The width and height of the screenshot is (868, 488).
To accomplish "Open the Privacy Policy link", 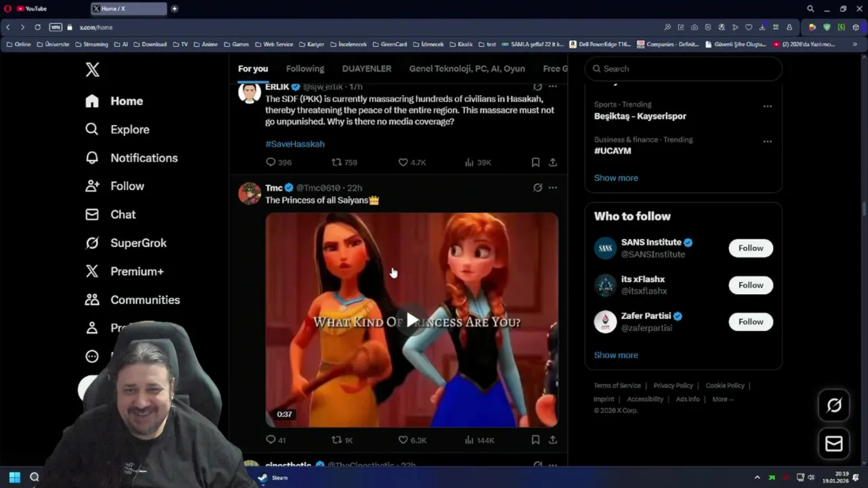I will [673, 386].
